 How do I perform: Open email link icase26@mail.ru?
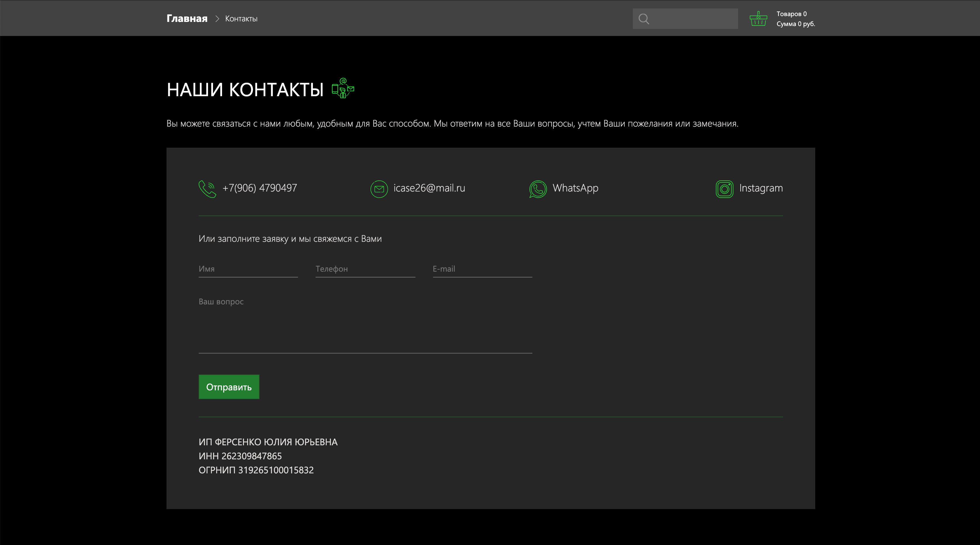429,188
